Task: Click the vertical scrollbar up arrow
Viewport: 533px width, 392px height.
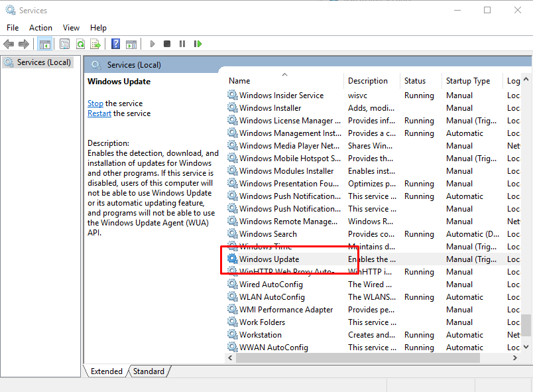Action: tap(526, 79)
